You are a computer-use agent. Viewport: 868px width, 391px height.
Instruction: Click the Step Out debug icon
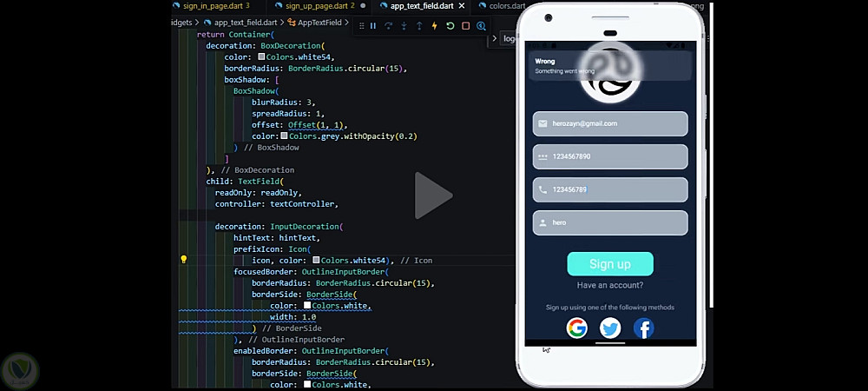click(x=419, y=26)
